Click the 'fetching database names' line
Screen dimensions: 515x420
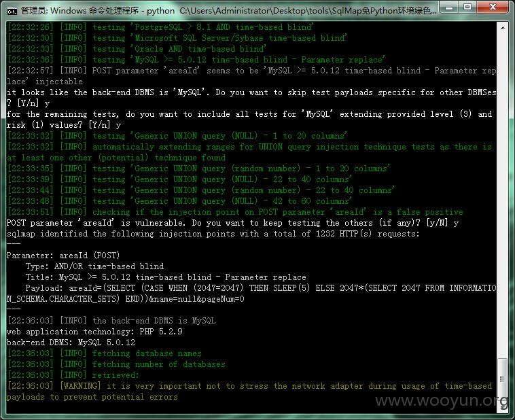[104, 353]
